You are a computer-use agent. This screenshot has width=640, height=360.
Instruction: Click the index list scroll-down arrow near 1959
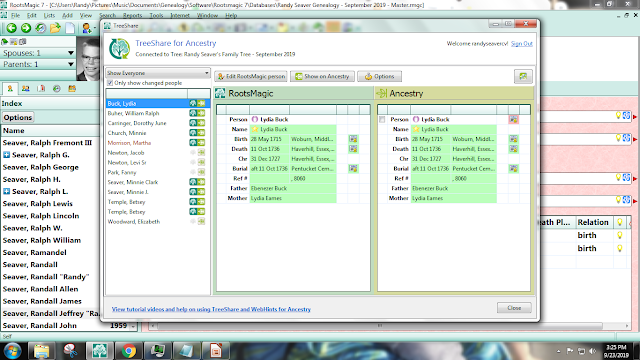133,326
